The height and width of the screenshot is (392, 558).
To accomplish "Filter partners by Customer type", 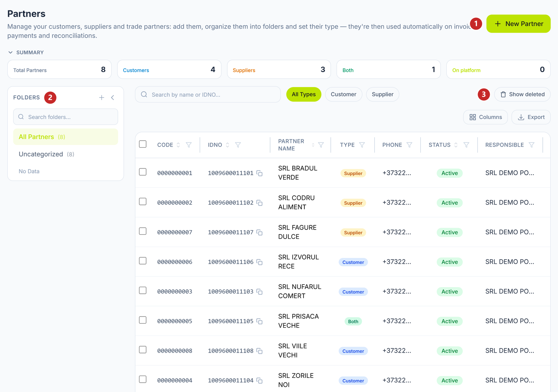I will click(343, 94).
